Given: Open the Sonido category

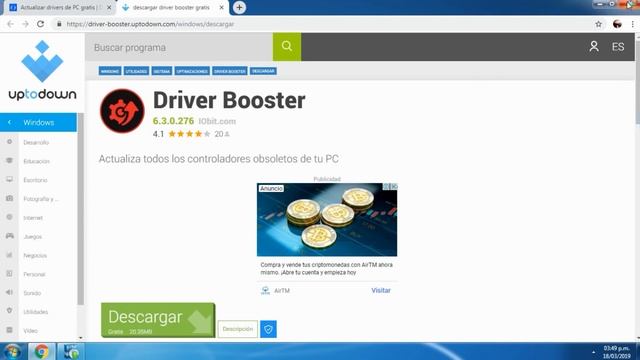Looking at the screenshot, I should tap(32, 293).
